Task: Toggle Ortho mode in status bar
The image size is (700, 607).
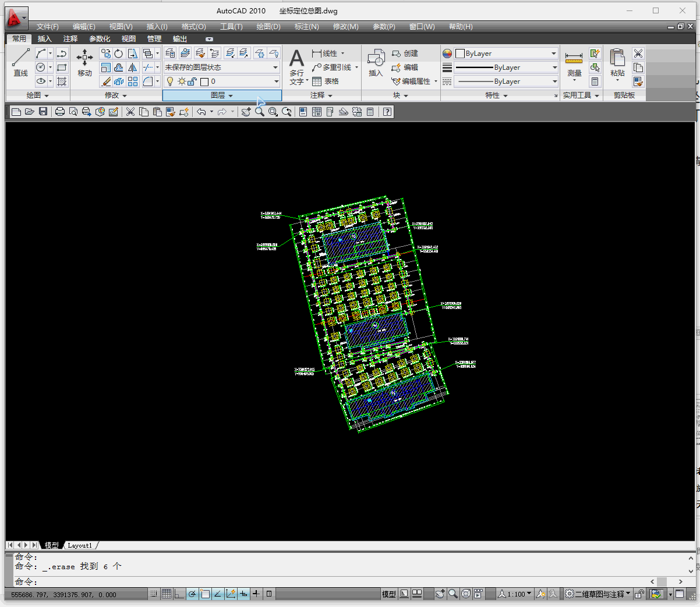Action: [179, 594]
